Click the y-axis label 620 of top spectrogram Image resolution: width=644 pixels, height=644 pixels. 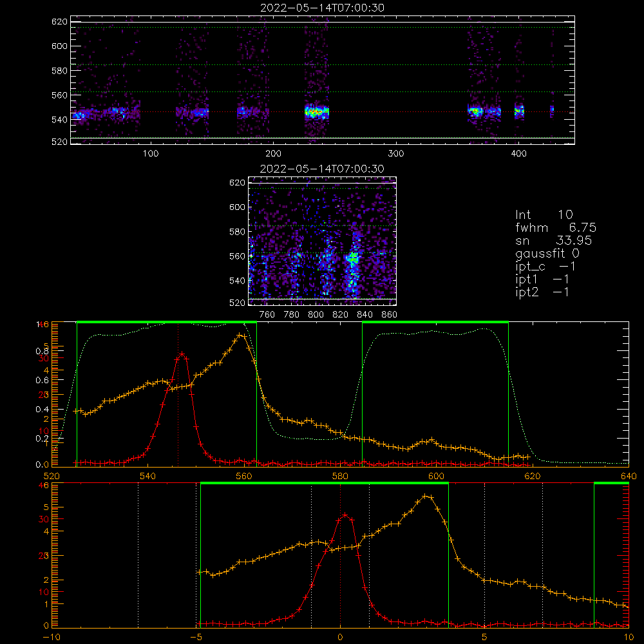[x=59, y=21]
